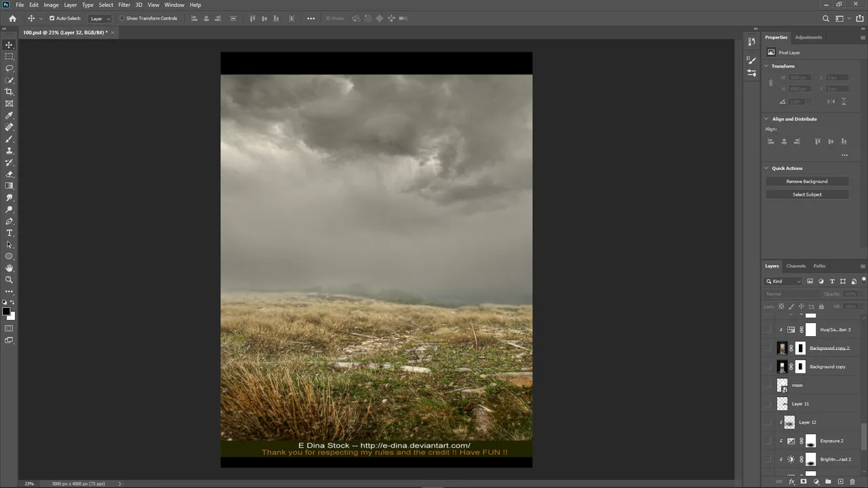This screenshot has height=488, width=868.
Task: Toggle visibility of Layer 12
Action: (768, 422)
